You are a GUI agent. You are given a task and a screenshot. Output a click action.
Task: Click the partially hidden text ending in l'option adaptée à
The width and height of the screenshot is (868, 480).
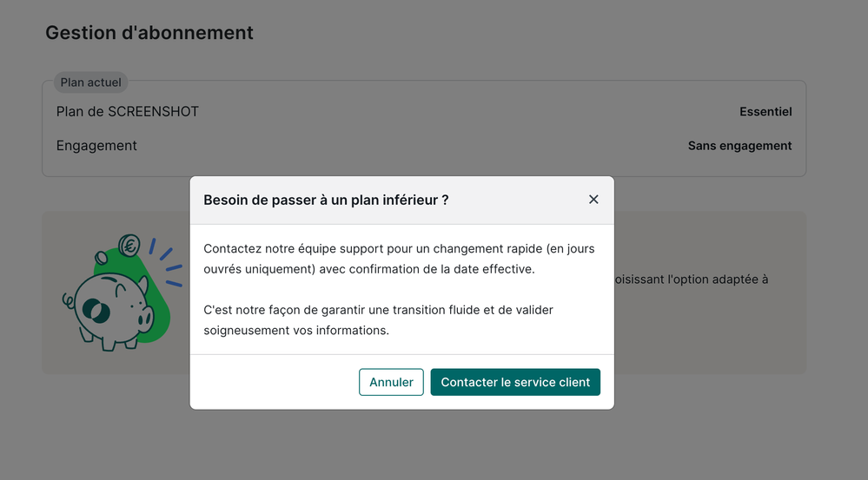(x=691, y=279)
